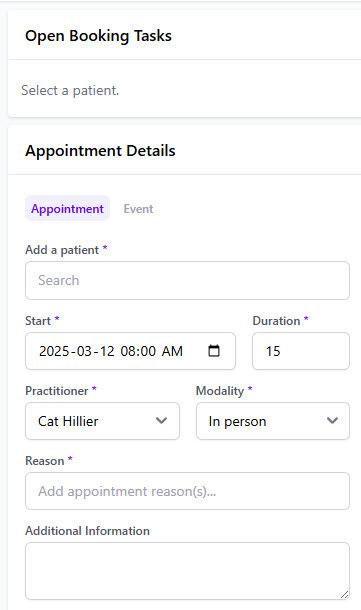Select the AM period in Start time
This screenshot has height=610, width=361.
(172, 351)
